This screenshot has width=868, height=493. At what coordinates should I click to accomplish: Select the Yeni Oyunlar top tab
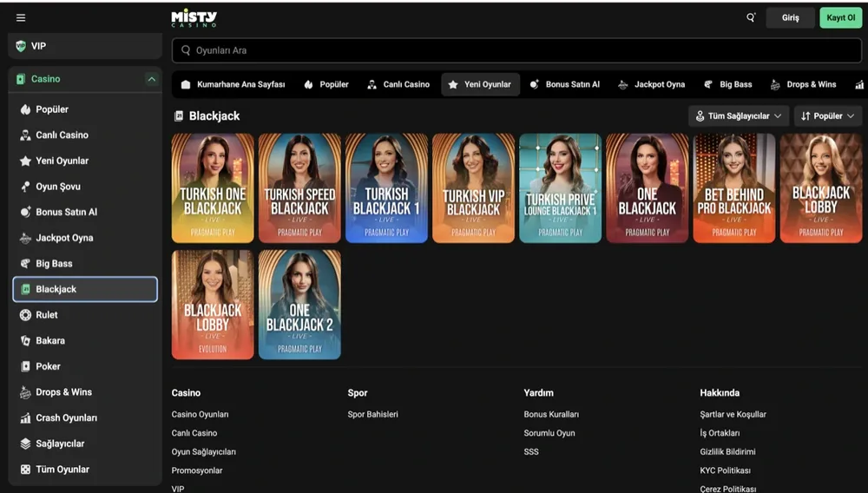(x=480, y=85)
